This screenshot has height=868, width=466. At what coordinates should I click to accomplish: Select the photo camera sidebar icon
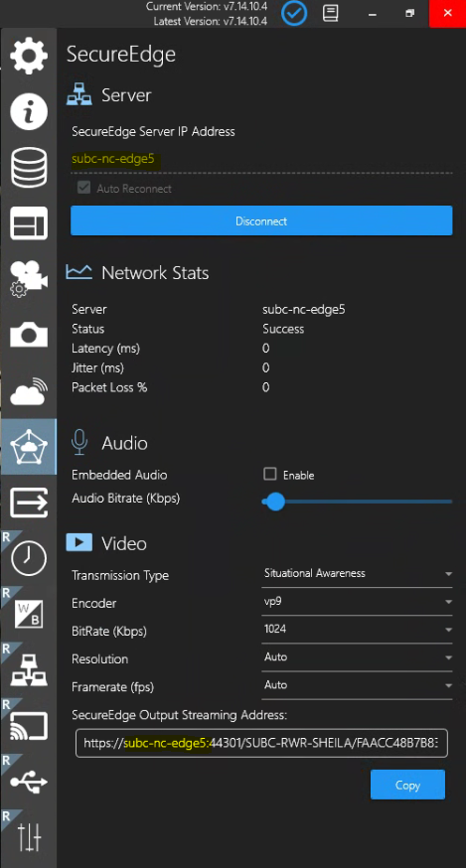[29, 335]
